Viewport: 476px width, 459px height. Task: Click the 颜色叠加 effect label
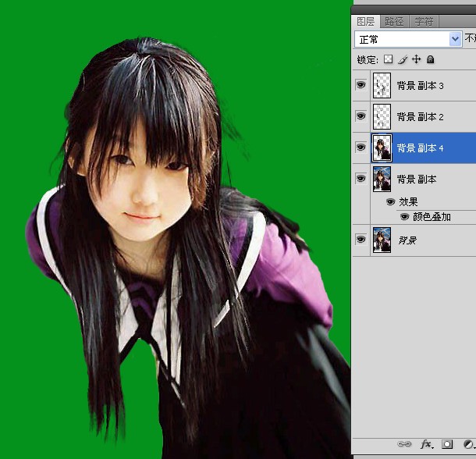click(432, 217)
